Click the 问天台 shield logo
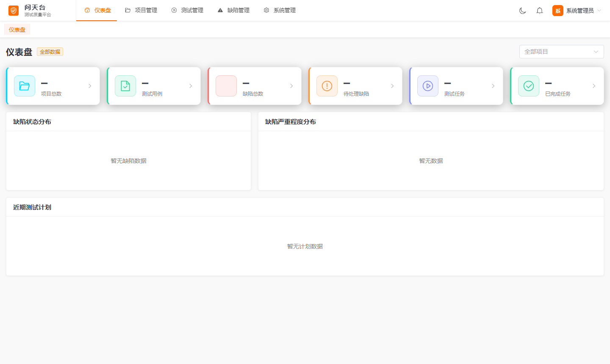The height and width of the screenshot is (364, 610). pos(14,11)
